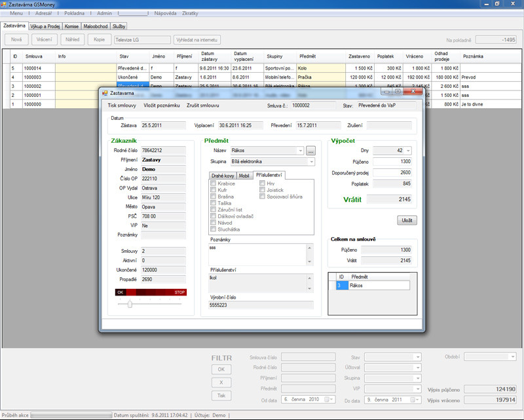
Task: Click the customer rating slider thumb
Action: click(x=130, y=304)
